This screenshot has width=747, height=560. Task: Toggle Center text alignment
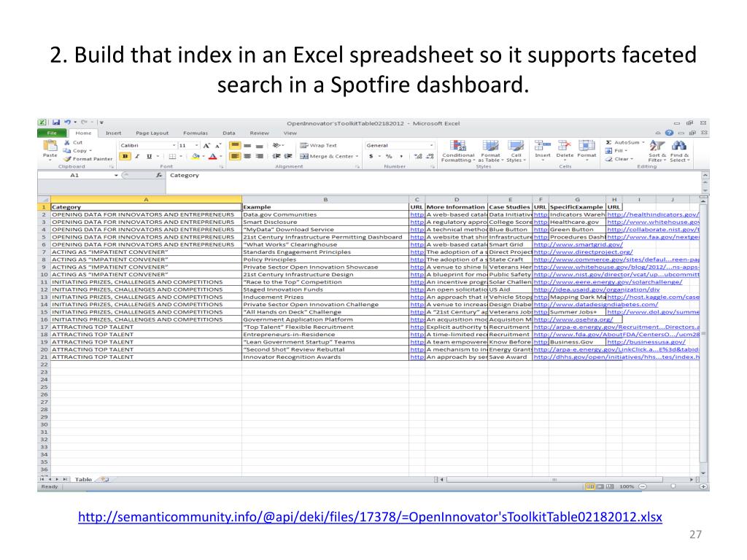point(247,156)
